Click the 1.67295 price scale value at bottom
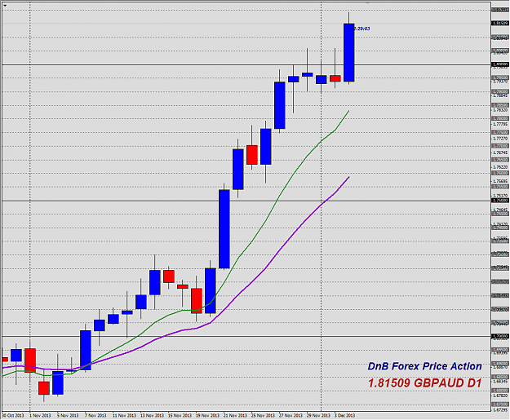Screen dimensions: 510x420 coord(500,409)
